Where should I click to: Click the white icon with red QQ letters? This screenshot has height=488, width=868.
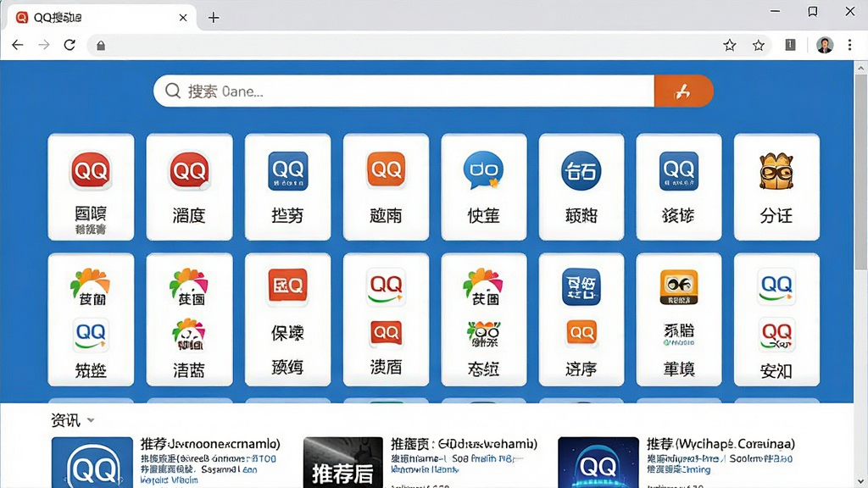coord(386,287)
